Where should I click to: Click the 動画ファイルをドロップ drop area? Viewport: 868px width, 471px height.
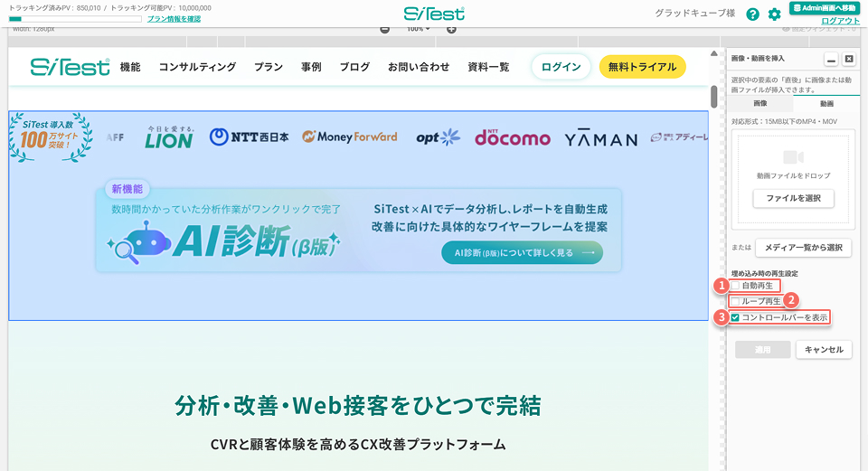pyautogui.click(x=793, y=179)
